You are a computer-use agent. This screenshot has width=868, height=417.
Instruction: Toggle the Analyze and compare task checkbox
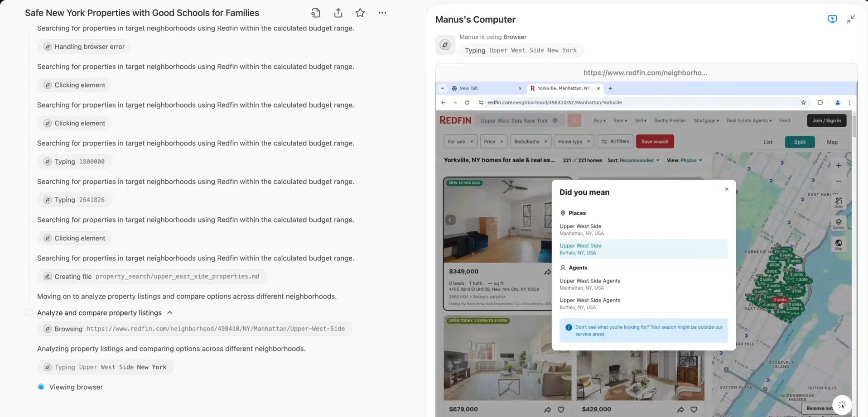pyautogui.click(x=29, y=313)
